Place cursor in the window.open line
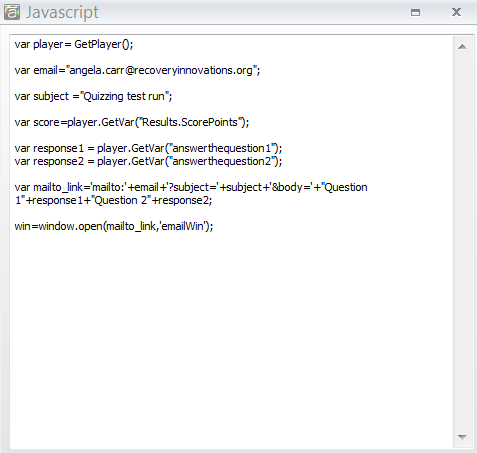The width and height of the screenshot is (477, 453). (x=114, y=226)
